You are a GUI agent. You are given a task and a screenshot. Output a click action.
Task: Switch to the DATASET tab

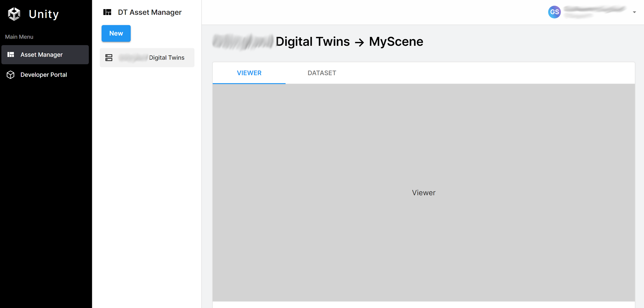click(322, 73)
